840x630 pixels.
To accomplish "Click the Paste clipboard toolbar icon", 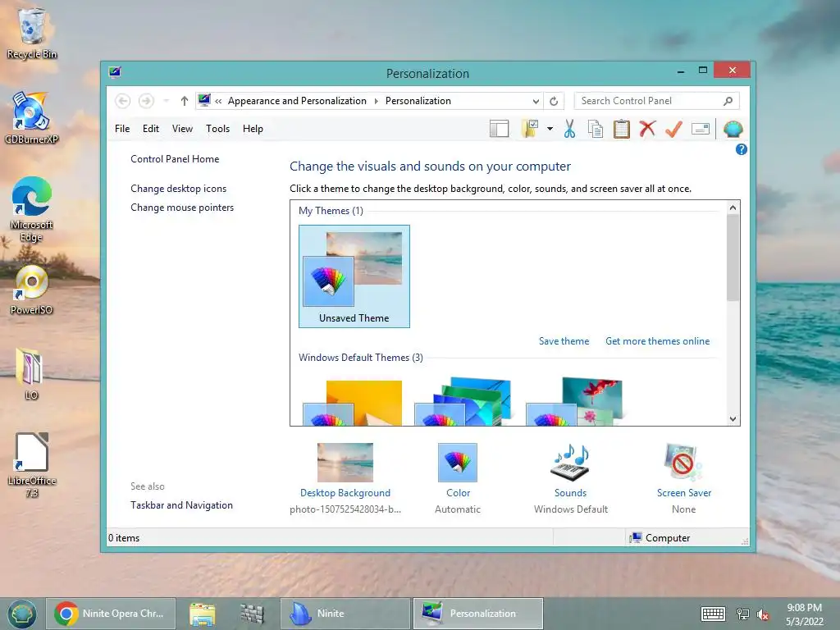I will click(622, 129).
